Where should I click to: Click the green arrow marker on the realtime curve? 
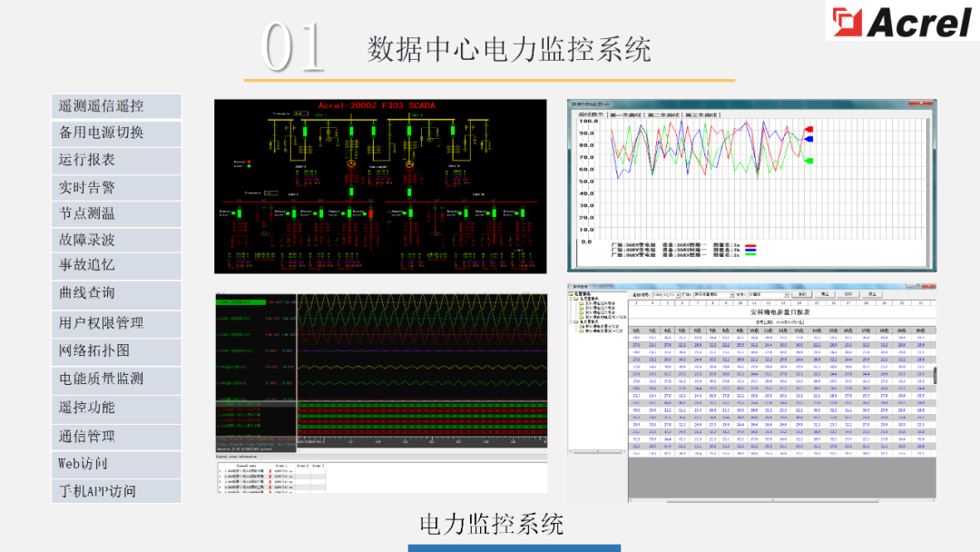[809, 160]
